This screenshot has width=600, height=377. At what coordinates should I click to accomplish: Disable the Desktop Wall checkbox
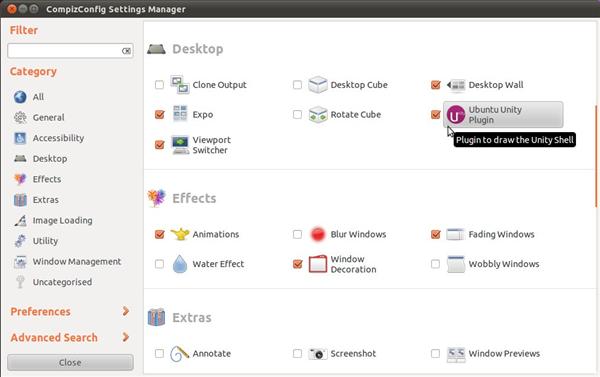[x=435, y=85]
